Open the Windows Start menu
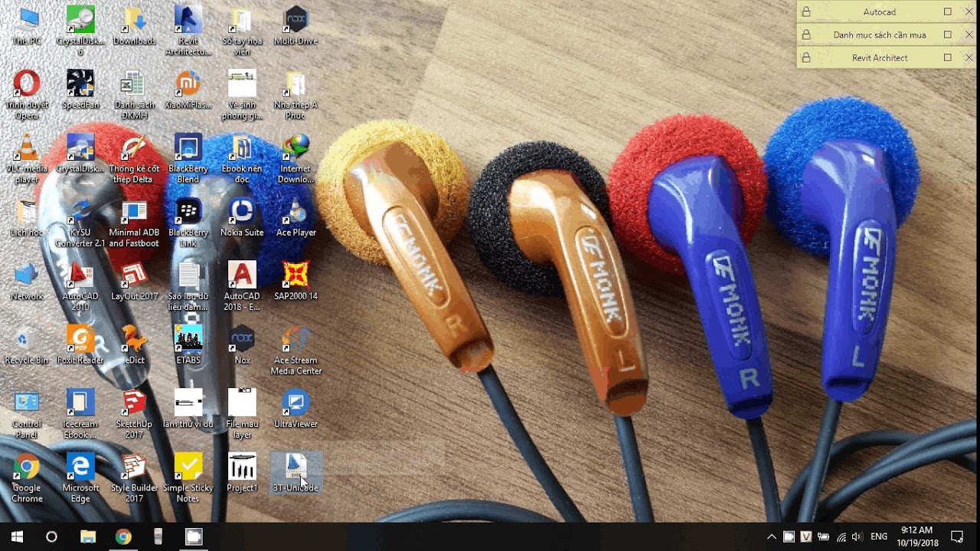The height and width of the screenshot is (551, 980). (x=17, y=536)
